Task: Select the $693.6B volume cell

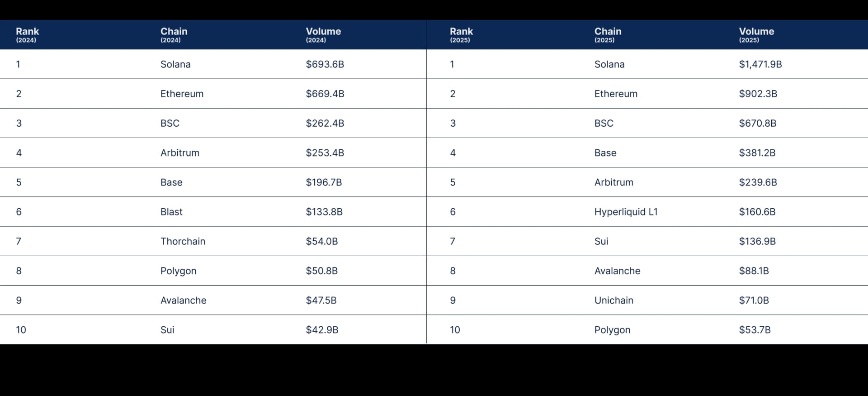Action: [325, 64]
